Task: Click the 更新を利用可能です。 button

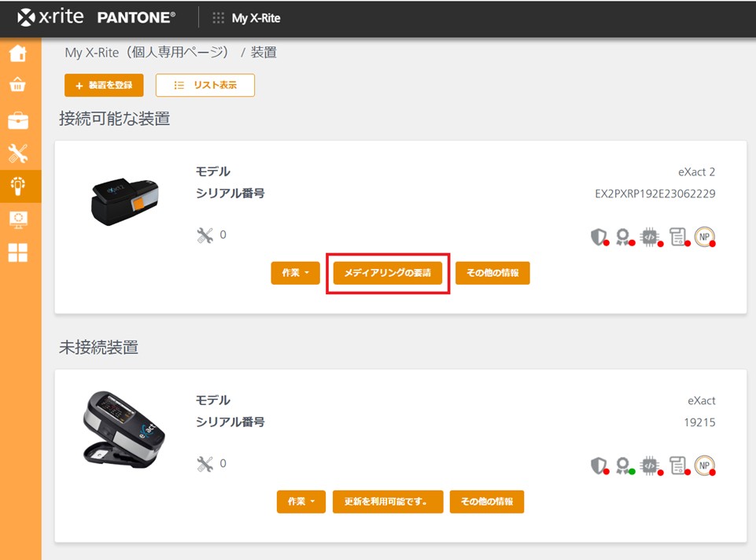Action: coord(388,502)
